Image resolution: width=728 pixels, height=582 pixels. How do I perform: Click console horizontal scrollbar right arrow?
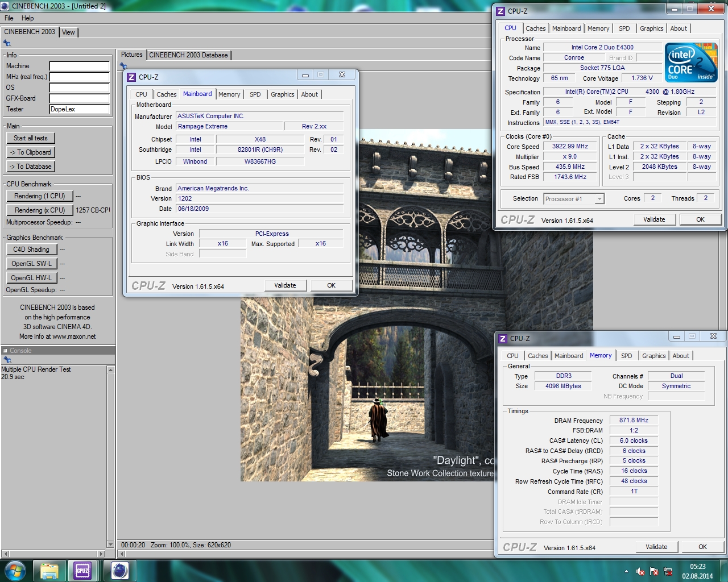pos(101,553)
